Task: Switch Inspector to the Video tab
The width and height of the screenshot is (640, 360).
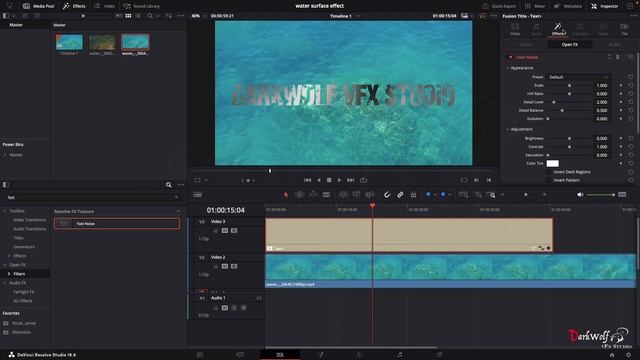Action: tap(515, 29)
